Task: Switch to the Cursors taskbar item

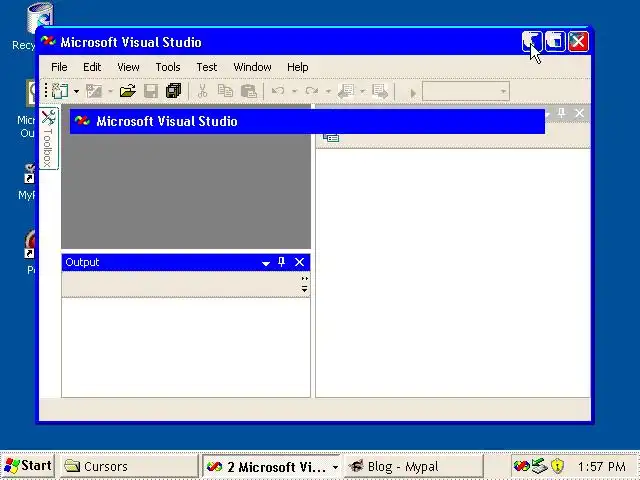Action: pos(129,466)
